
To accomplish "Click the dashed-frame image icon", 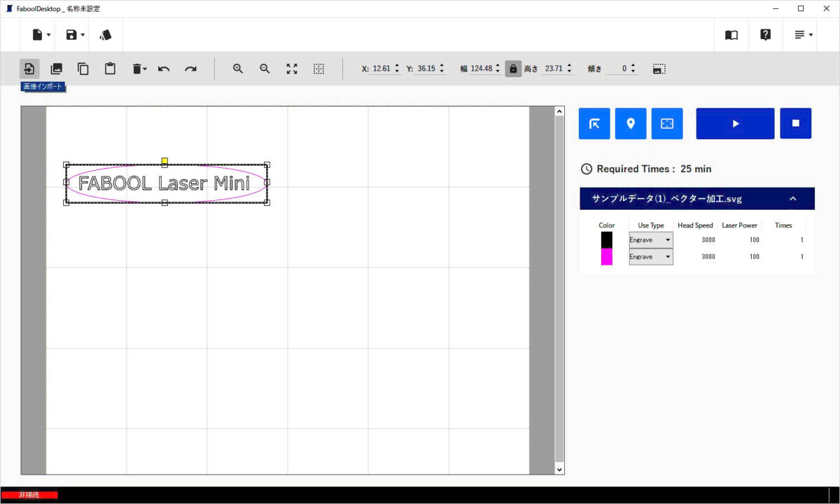I will click(x=659, y=69).
